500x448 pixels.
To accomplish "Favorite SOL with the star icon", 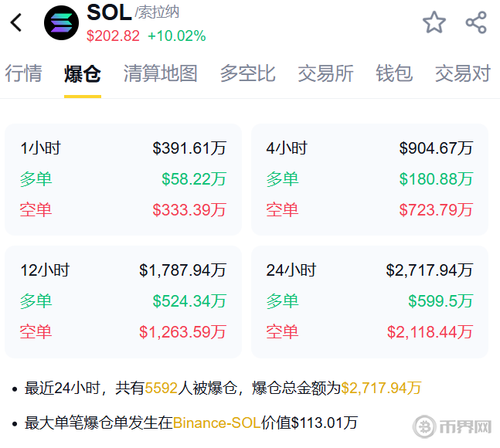I will [434, 22].
